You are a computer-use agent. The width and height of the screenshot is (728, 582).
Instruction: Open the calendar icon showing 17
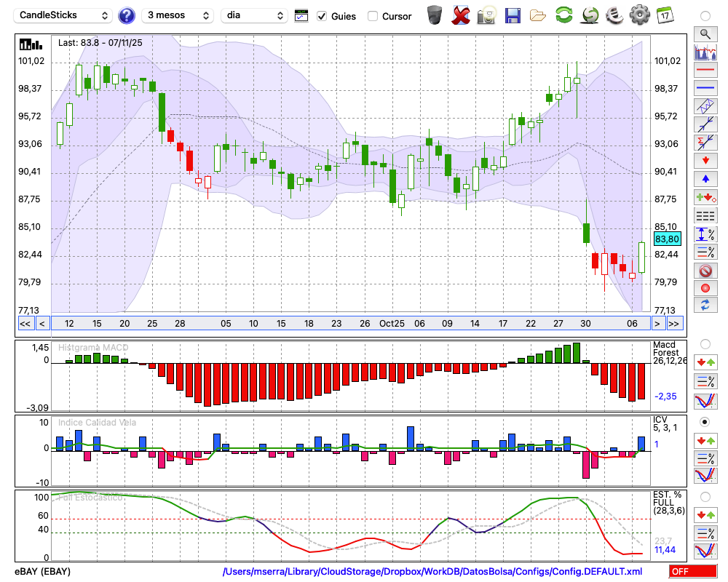point(665,15)
